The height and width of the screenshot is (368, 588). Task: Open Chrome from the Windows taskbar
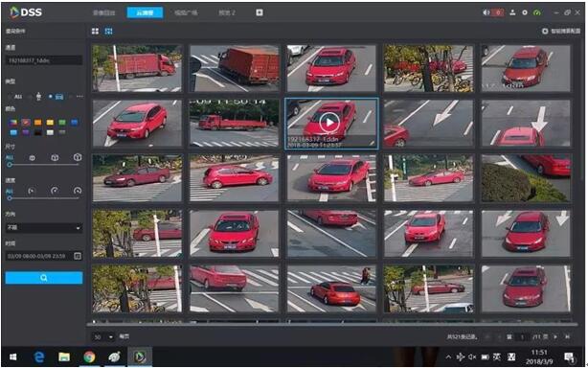point(89,356)
